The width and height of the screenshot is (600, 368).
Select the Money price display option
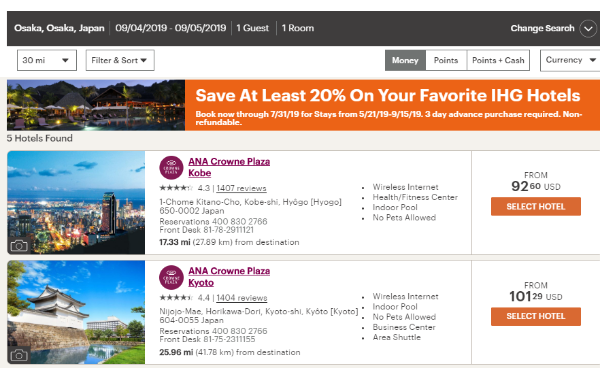click(x=405, y=60)
